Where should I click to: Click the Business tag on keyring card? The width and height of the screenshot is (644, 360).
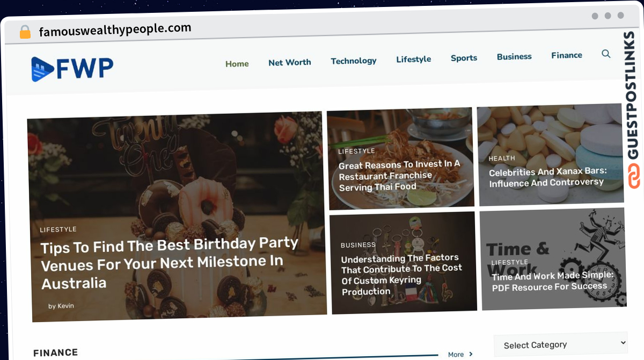click(358, 244)
